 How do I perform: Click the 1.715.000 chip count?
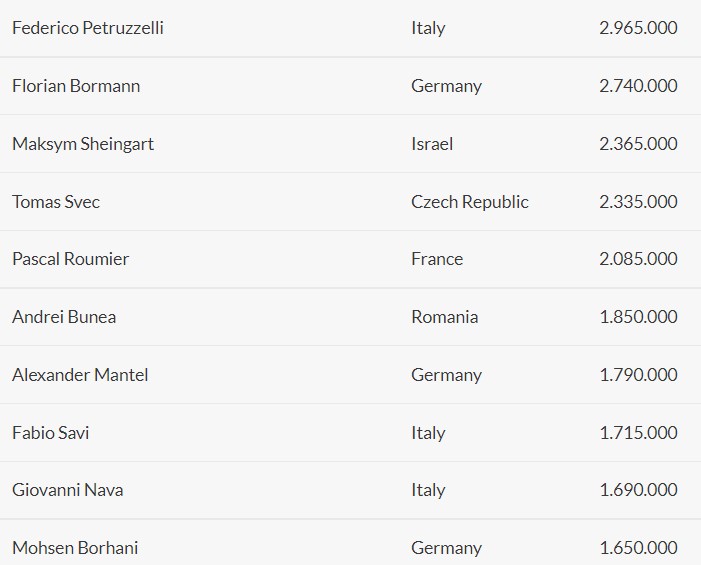pos(638,433)
